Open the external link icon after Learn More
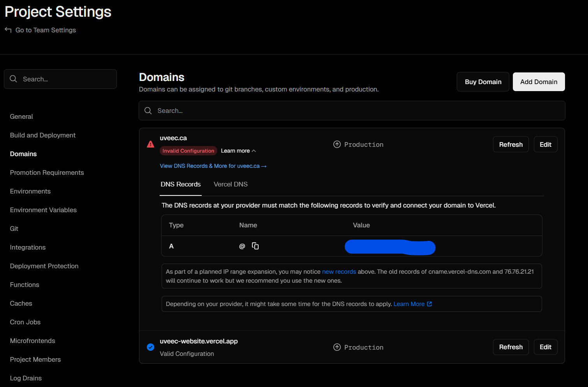Viewport: 588px width, 387px height. 430,304
